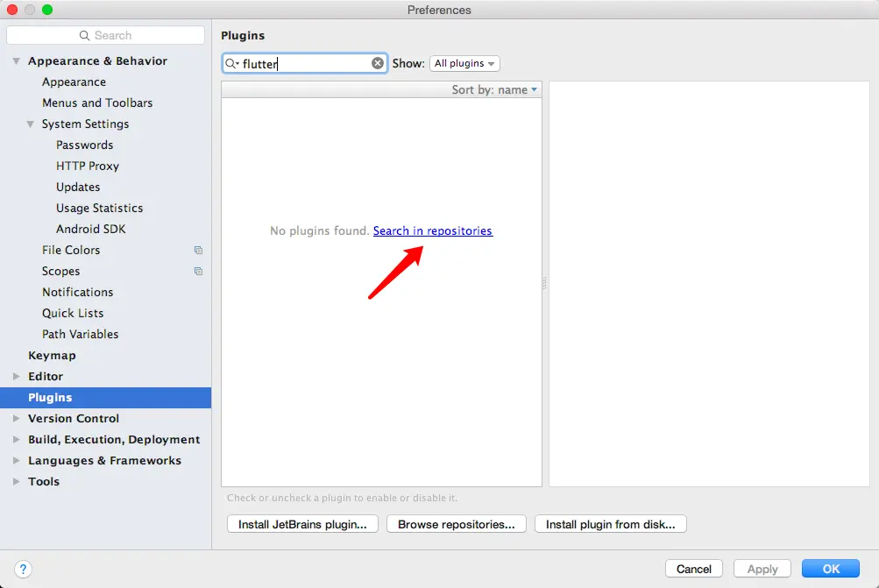The image size is (879, 588).
Task: Click the Apply button
Action: click(762, 569)
